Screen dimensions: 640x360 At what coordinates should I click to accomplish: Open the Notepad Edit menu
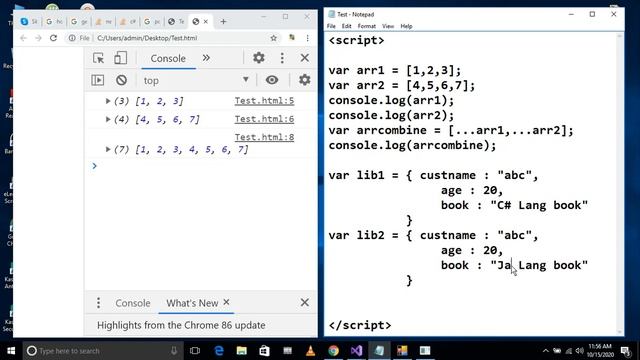tap(347, 26)
